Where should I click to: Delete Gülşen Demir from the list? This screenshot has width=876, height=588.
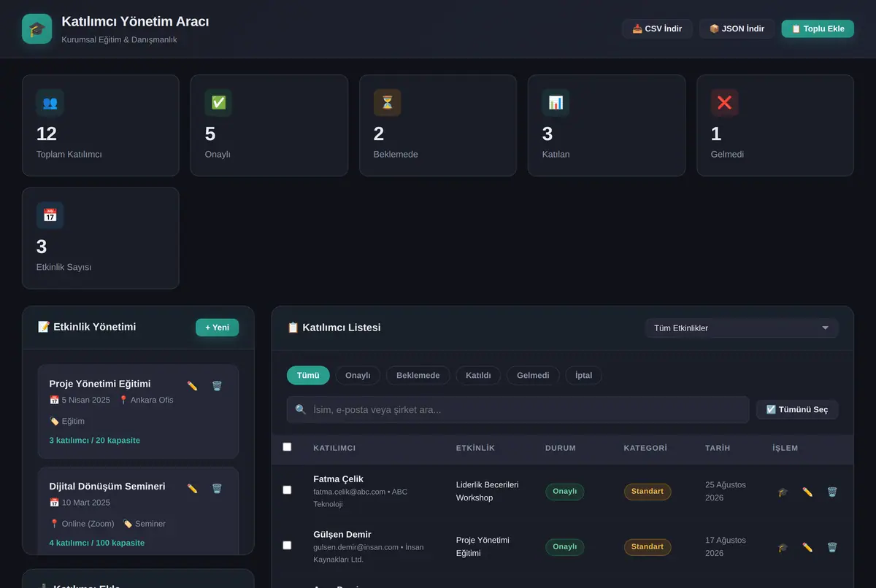point(832,547)
